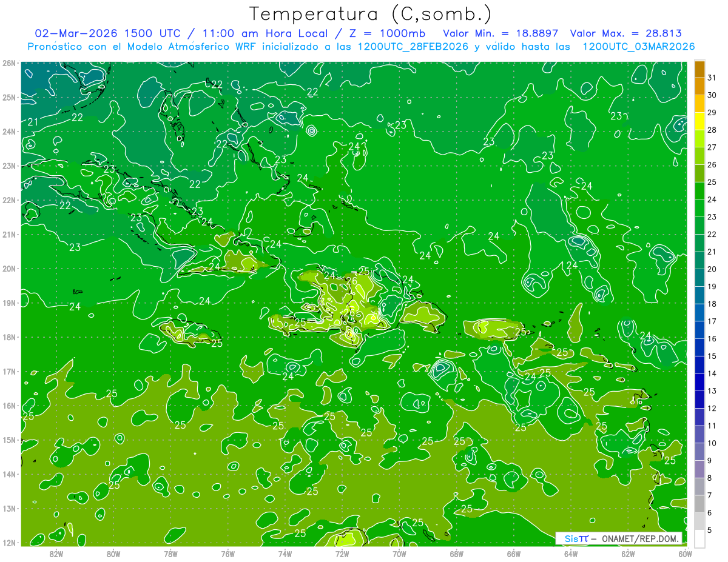The width and height of the screenshot is (728, 562).
Task: Click the legend scale value 20
Action: point(712,269)
